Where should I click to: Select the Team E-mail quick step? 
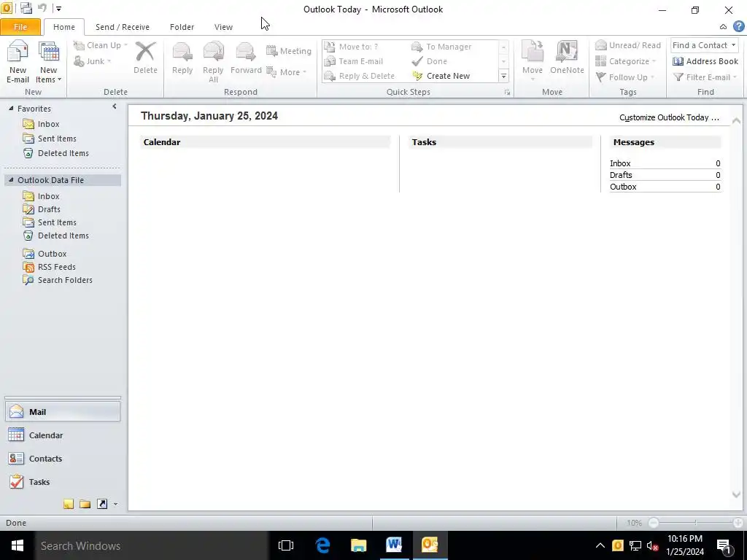point(354,61)
